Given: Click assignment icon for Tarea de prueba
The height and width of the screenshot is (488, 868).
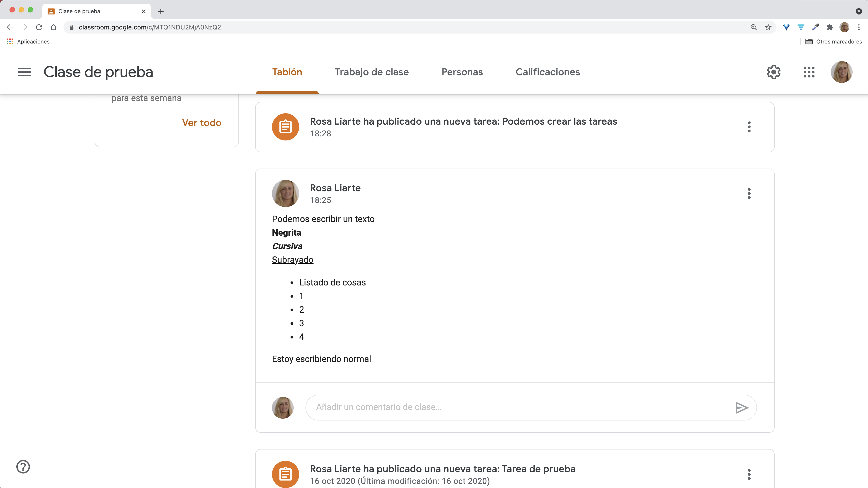Looking at the screenshot, I should click(x=285, y=474).
